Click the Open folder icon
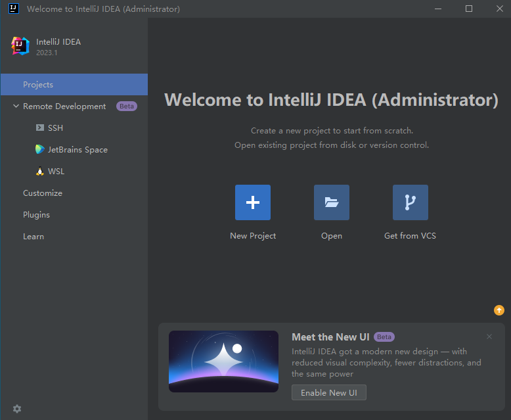The image size is (511, 420). 332,202
